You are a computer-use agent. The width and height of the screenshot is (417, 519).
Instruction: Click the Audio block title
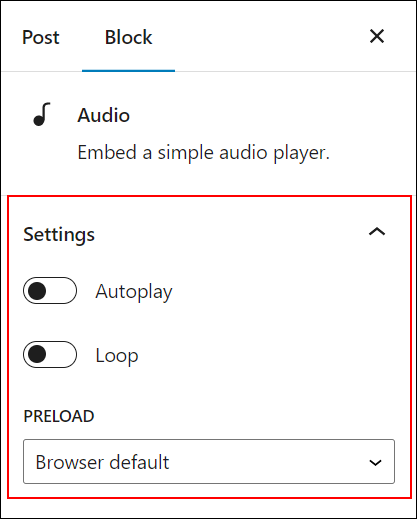104,116
